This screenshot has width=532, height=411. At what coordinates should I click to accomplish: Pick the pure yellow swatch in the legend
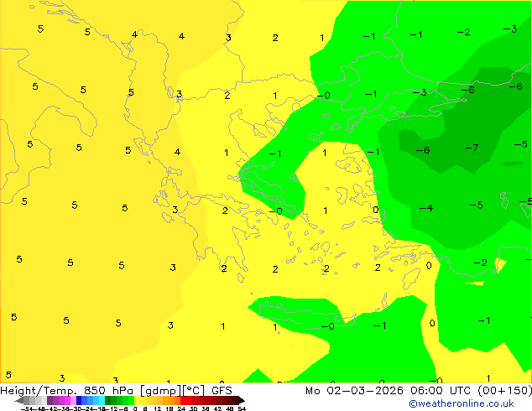click(137, 401)
